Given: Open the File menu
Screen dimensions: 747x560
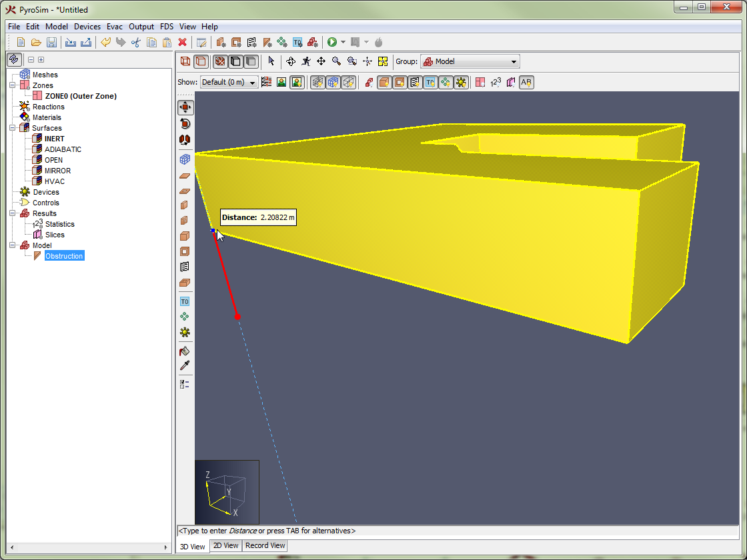Looking at the screenshot, I should click(x=14, y=27).
